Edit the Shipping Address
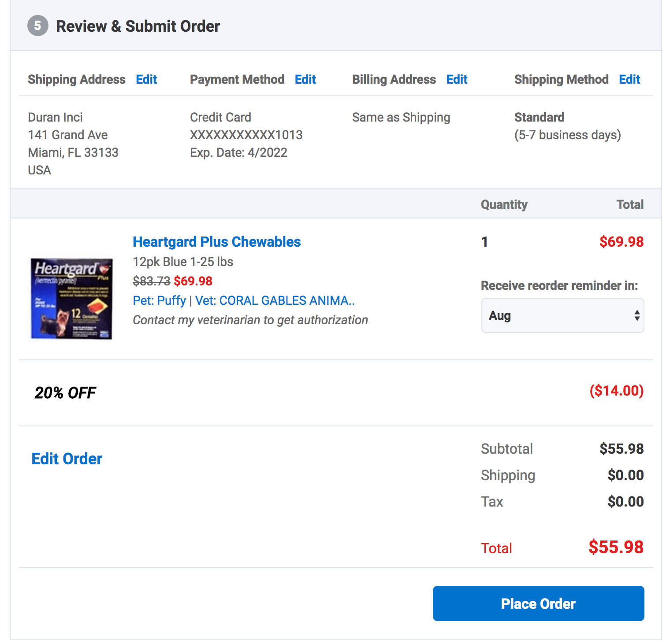 [146, 79]
